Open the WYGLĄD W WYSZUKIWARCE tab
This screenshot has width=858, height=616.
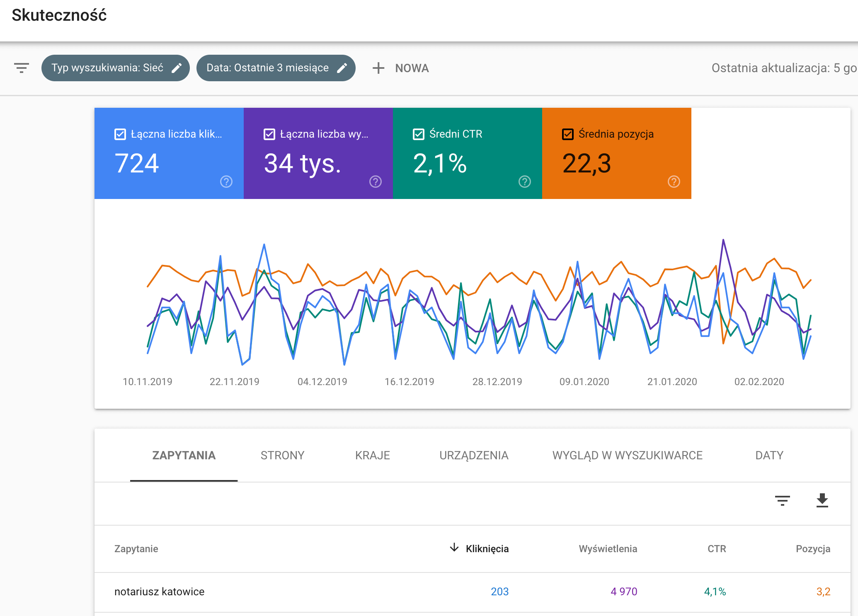point(628,456)
